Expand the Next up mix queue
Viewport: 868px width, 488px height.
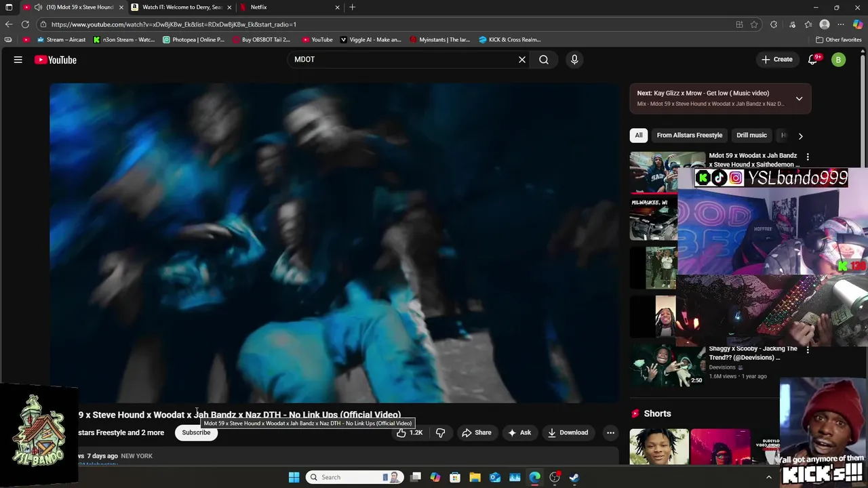799,98
